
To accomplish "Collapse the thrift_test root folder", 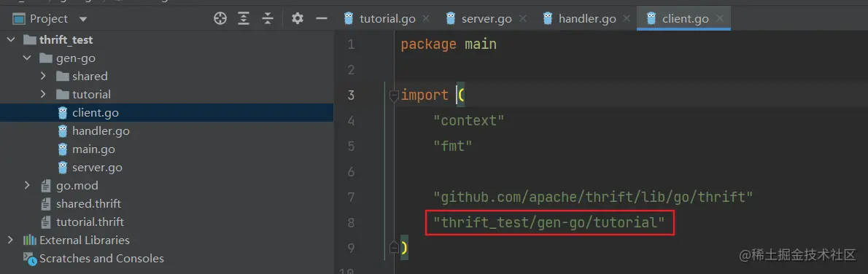I will (11, 40).
